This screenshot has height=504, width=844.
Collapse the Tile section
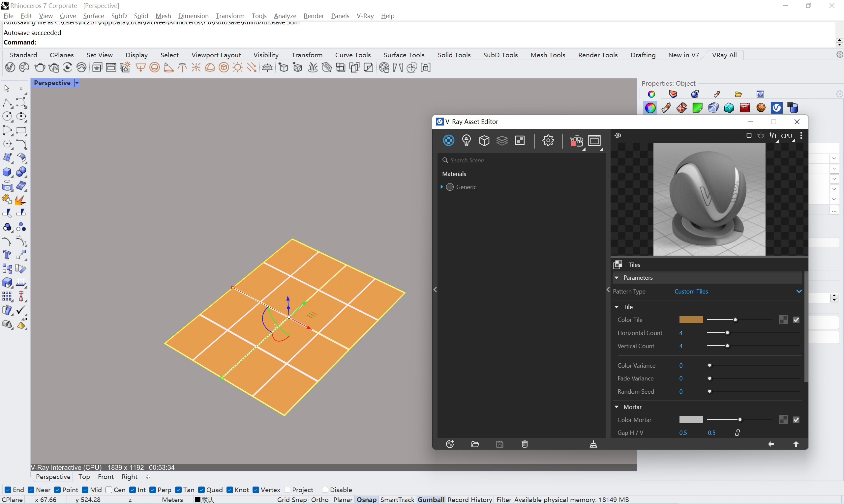pyautogui.click(x=617, y=307)
